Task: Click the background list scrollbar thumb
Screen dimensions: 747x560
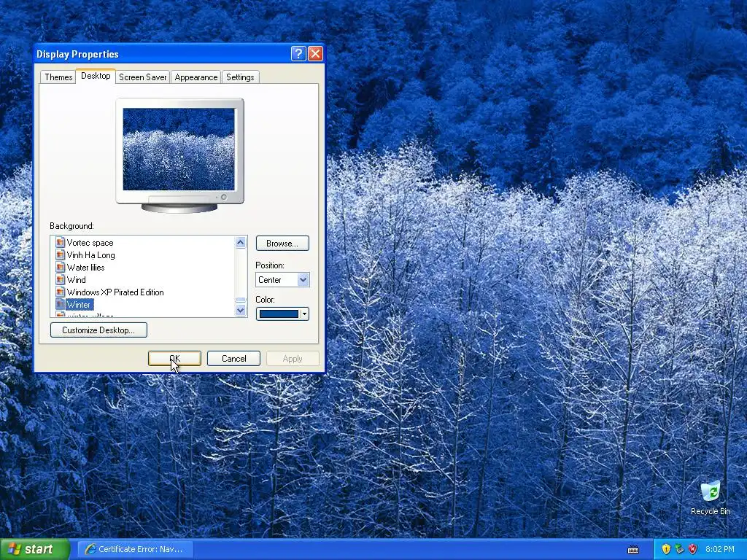Action: [241, 300]
